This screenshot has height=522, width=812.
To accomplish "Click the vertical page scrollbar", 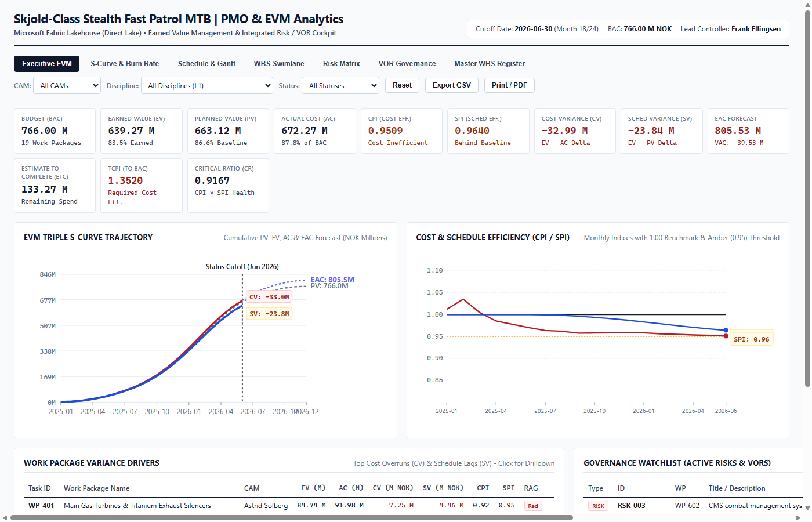I will (x=807, y=198).
